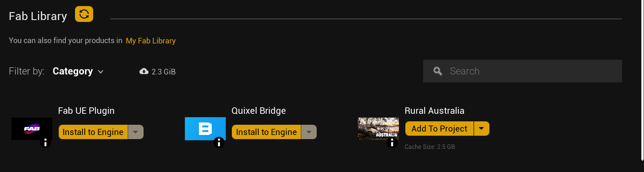Open the Rural Australia thumbnail
Viewport: 644px width, 172px height.
tap(378, 129)
